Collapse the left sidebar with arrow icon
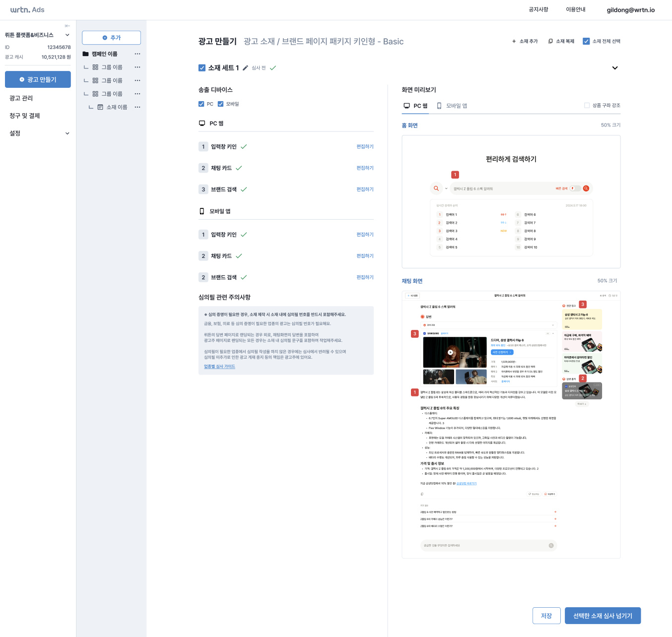 click(67, 26)
